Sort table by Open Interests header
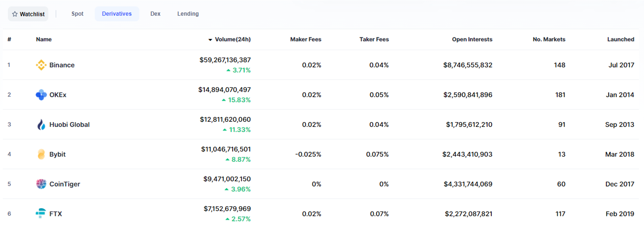Viewport: 644px width, 225px height. (x=472, y=39)
